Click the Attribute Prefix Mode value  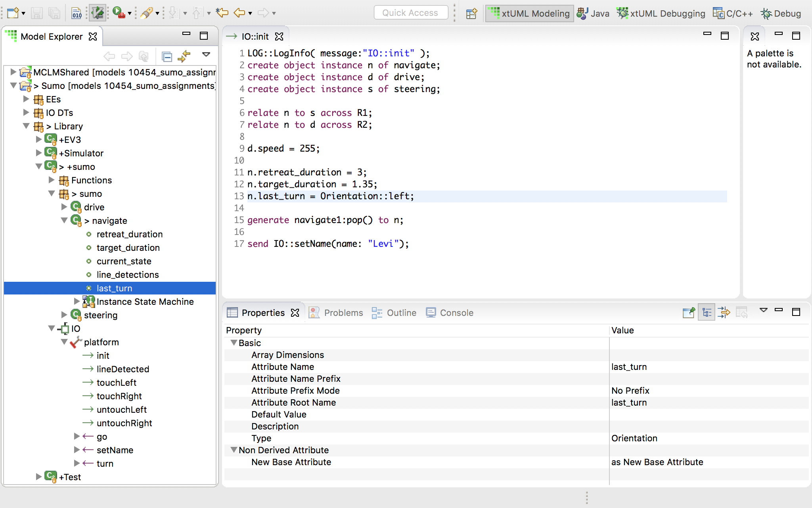click(x=630, y=391)
